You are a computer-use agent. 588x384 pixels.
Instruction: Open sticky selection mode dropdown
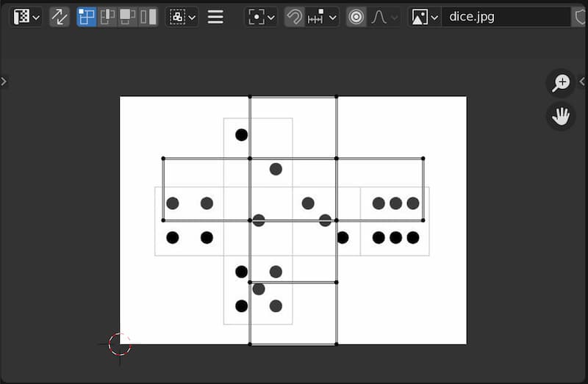point(182,17)
